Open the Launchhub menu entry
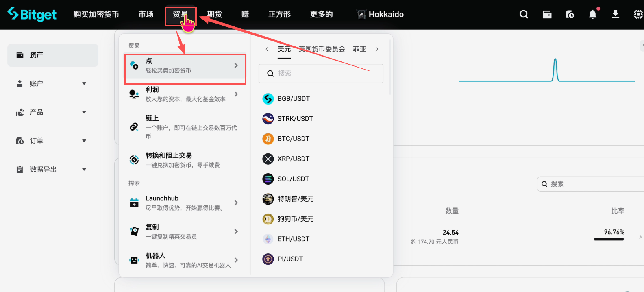This screenshot has width=644, height=292. pos(185,203)
